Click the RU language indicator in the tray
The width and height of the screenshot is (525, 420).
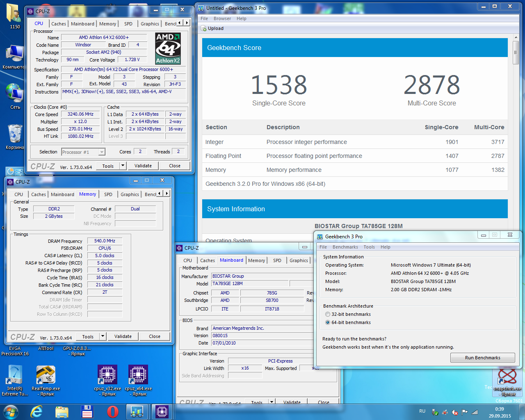coord(422,411)
